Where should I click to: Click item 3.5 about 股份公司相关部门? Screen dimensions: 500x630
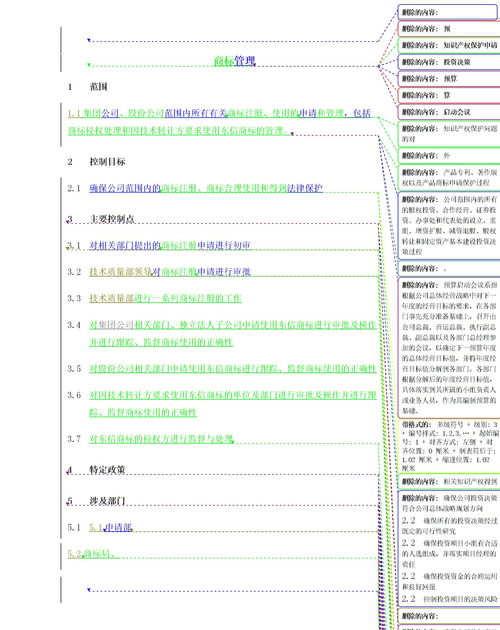[222, 368]
